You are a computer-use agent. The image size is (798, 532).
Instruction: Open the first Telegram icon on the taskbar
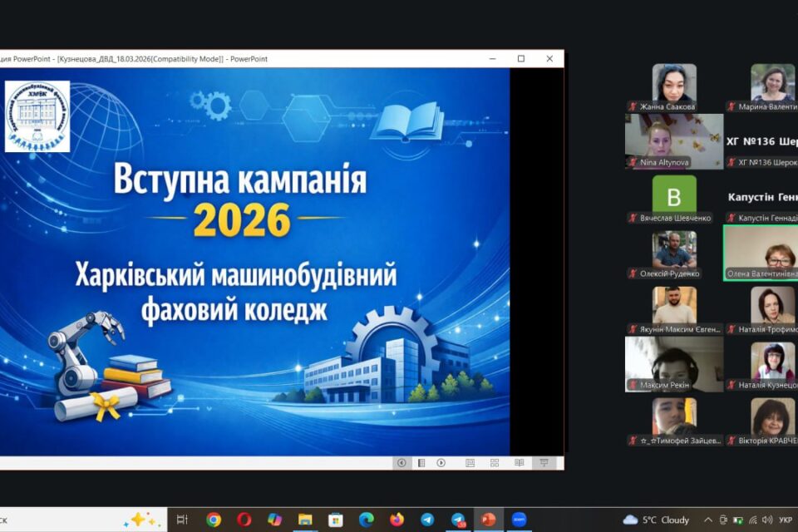[x=427, y=520]
